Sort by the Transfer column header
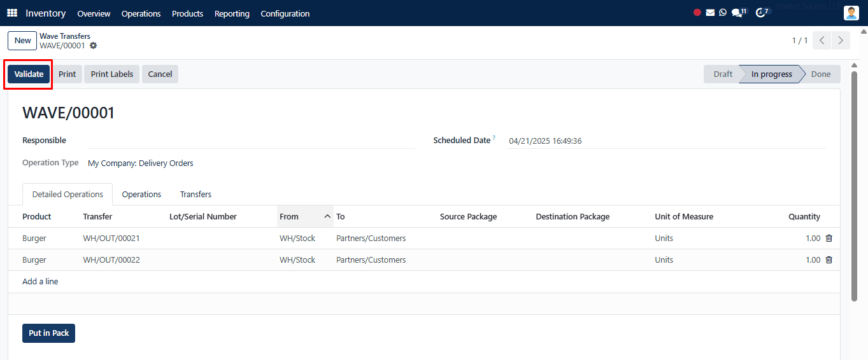The image size is (868, 360). [x=97, y=217]
